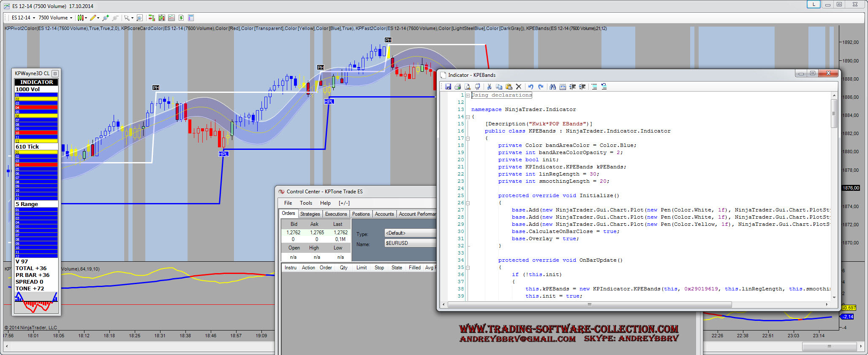
Task: Expand the Using declarations code region
Action: coord(468,95)
